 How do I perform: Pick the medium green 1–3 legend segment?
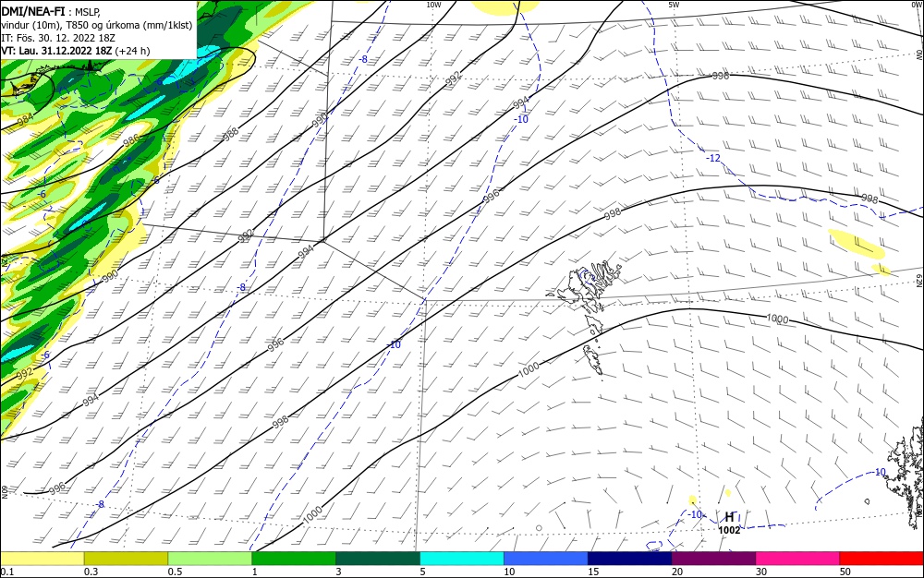click(x=294, y=559)
